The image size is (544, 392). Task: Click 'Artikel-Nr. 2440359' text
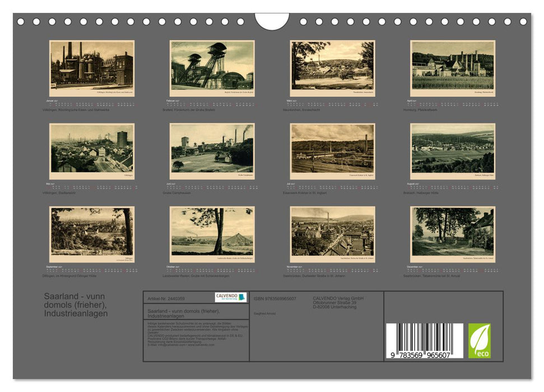point(166,298)
